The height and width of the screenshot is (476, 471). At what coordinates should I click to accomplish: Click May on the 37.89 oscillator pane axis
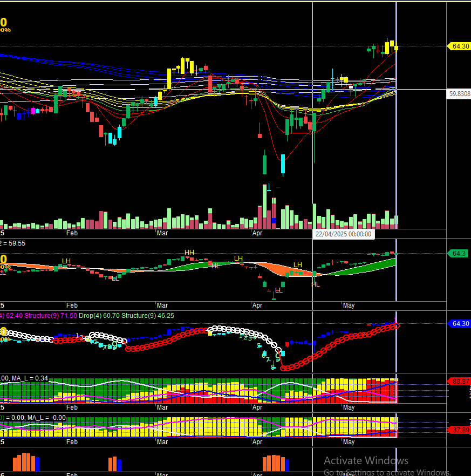(349, 442)
